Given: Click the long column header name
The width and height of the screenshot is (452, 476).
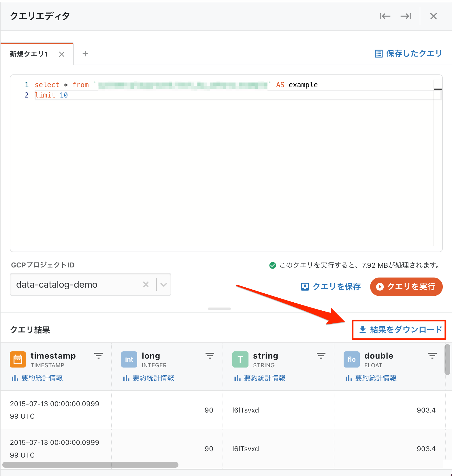Looking at the screenshot, I should pyautogui.click(x=151, y=356).
